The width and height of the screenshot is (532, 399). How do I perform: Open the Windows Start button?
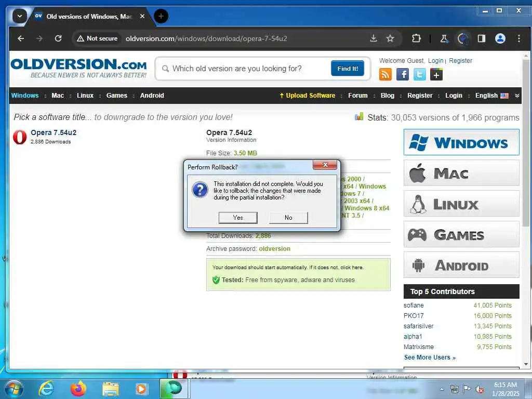pyautogui.click(x=14, y=389)
